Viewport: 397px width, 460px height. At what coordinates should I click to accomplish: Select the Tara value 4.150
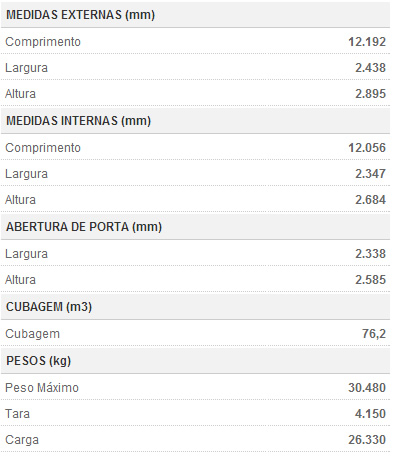click(x=370, y=414)
